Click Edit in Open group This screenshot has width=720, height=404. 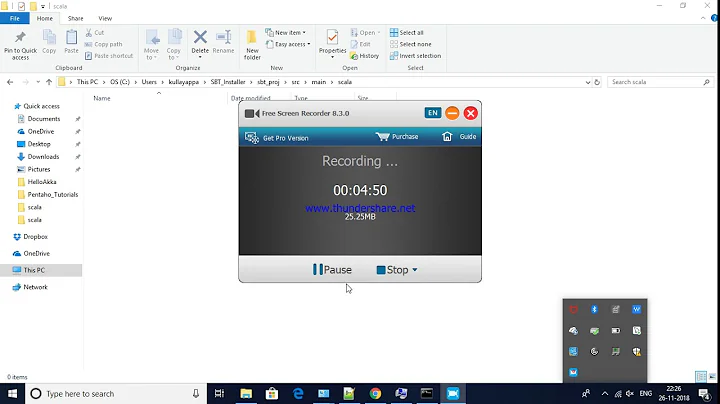pos(360,44)
